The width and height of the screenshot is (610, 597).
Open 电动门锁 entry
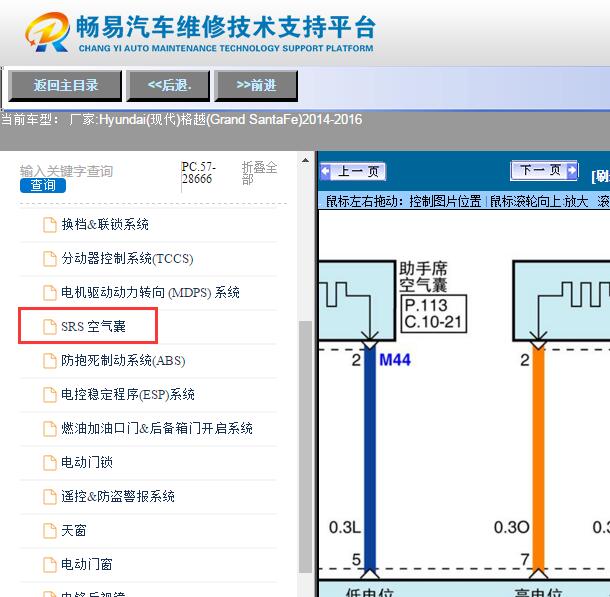pos(87,463)
